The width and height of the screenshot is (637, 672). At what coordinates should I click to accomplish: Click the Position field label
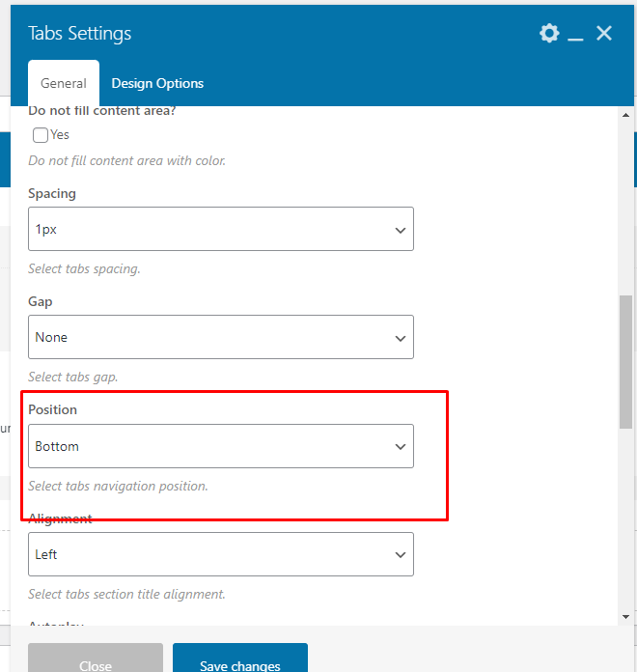click(x=53, y=409)
